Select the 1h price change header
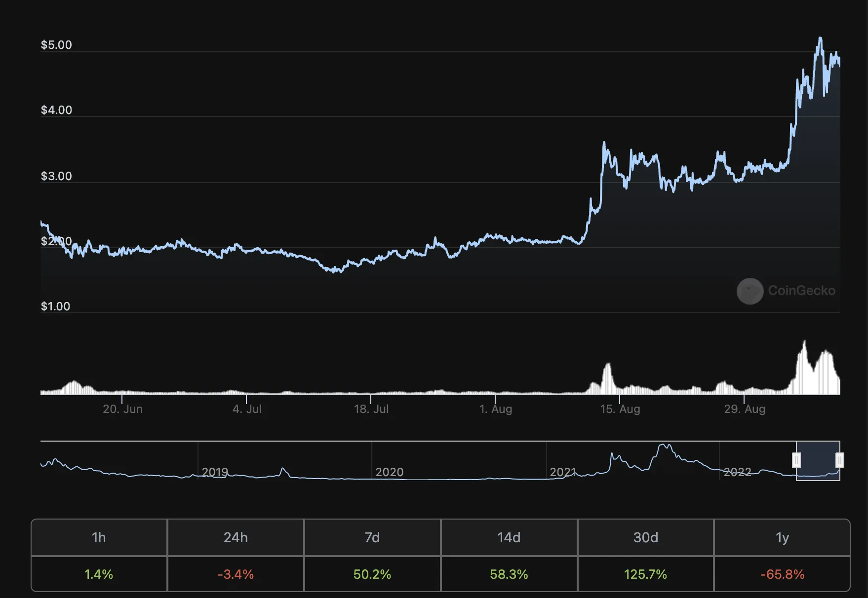This screenshot has height=598, width=868. [99, 537]
